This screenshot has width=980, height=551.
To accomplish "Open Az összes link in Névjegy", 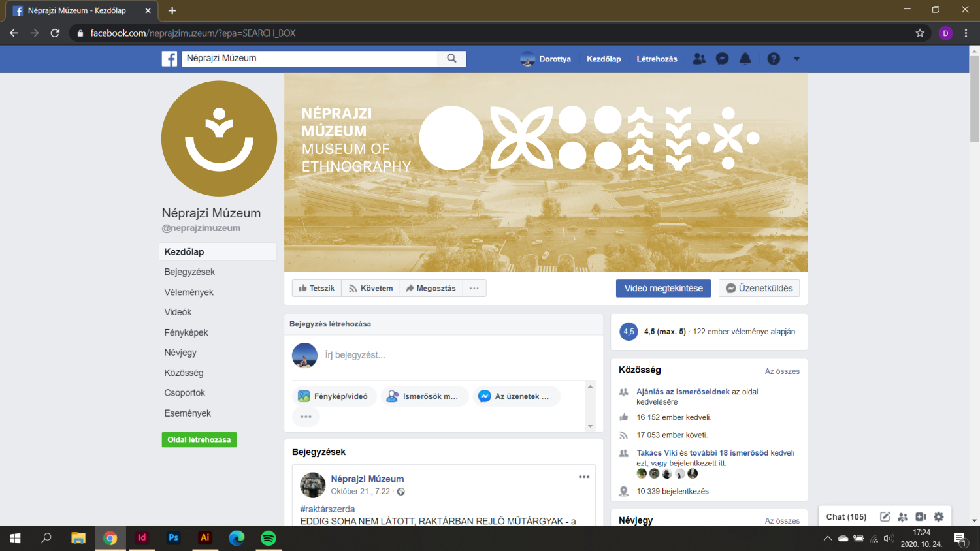I will click(x=782, y=520).
